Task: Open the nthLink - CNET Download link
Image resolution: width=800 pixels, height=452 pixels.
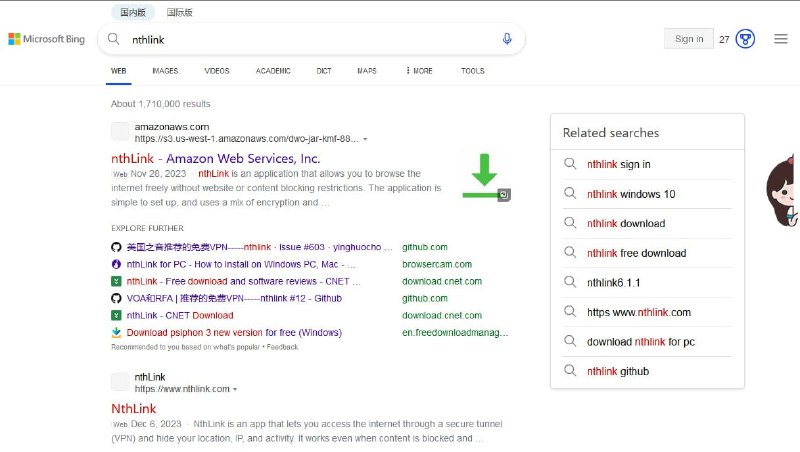Action: coord(180,315)
